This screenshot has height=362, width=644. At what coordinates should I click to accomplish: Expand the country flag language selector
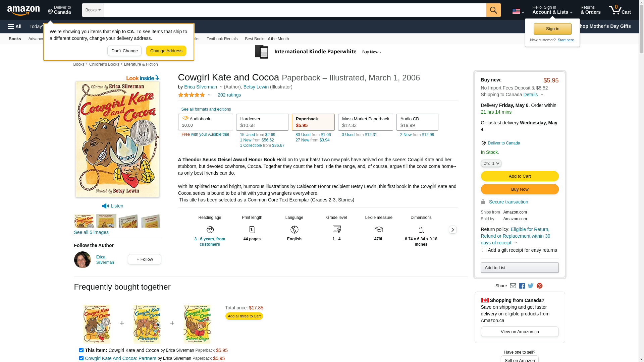518,11
